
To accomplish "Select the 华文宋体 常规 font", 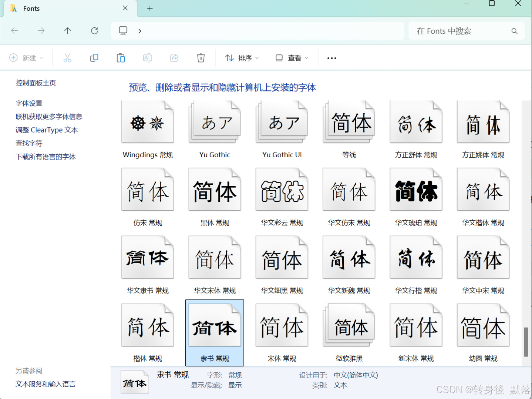I will [x=215, y=265].
